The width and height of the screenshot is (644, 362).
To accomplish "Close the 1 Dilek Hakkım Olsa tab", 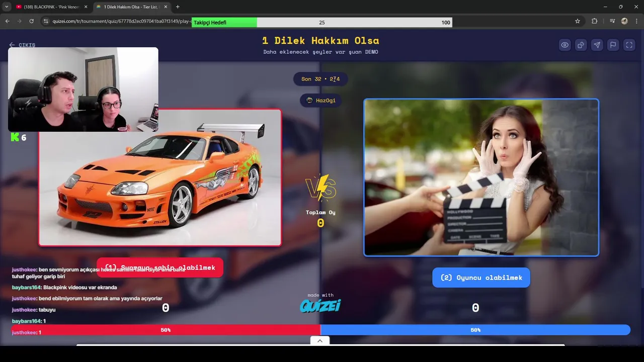I will [166, 7].
